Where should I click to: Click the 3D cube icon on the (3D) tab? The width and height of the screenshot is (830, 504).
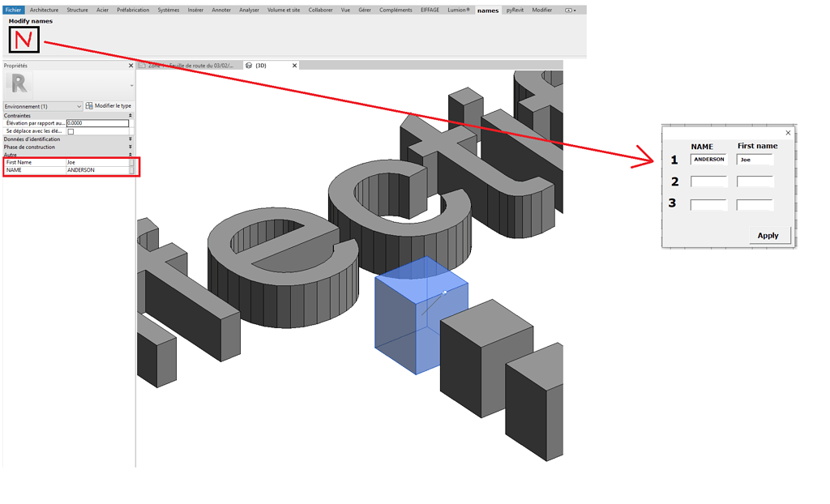[x=249, y=65]
